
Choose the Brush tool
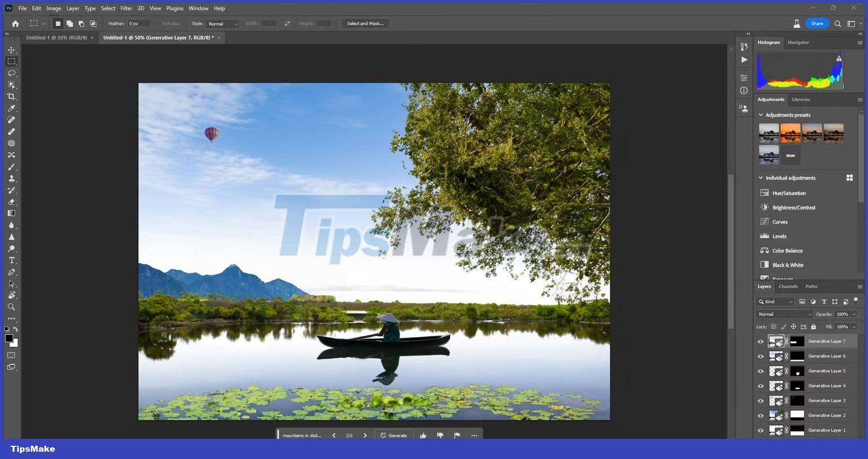[11, 167]
